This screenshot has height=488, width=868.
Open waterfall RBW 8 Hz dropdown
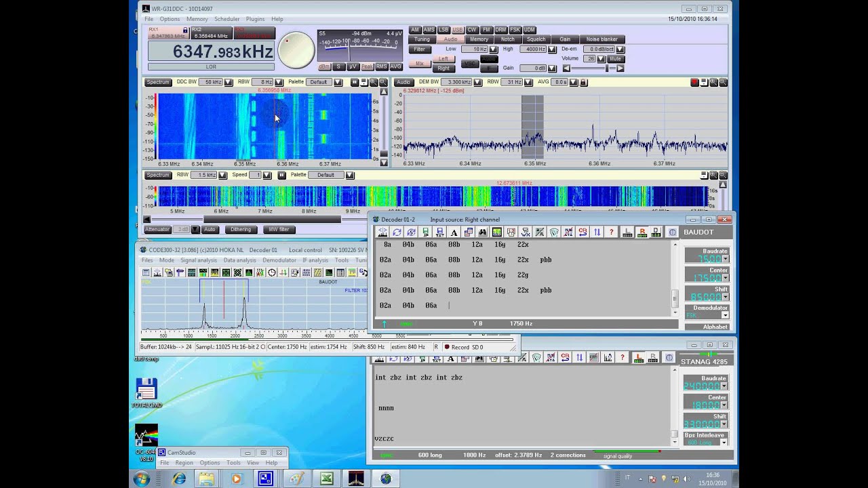click(279, 82)
